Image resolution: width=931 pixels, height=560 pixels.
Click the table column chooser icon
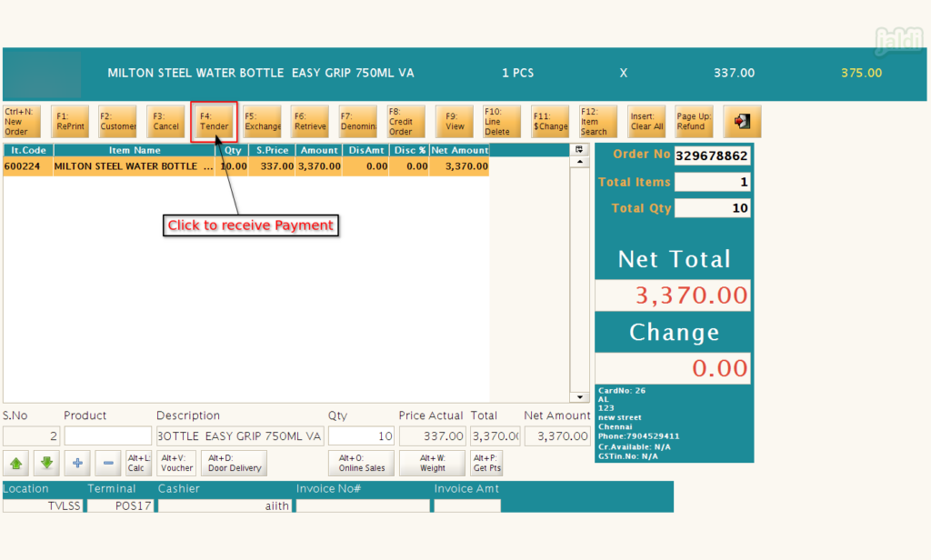579,150
